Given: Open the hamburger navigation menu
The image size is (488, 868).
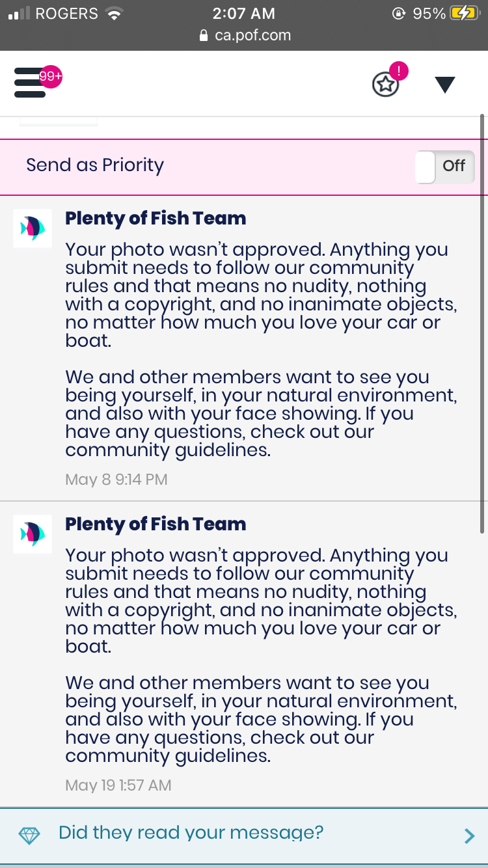Looking at the screenshot, I should 30,83.
